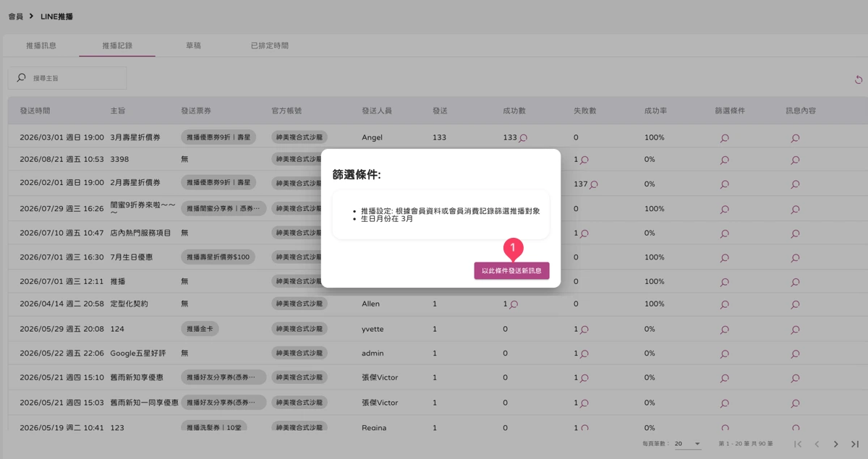This screenshot has height=459, width=868.
Task: View filter conditions for 7月生日優惠 row
Action: (724, 258)
